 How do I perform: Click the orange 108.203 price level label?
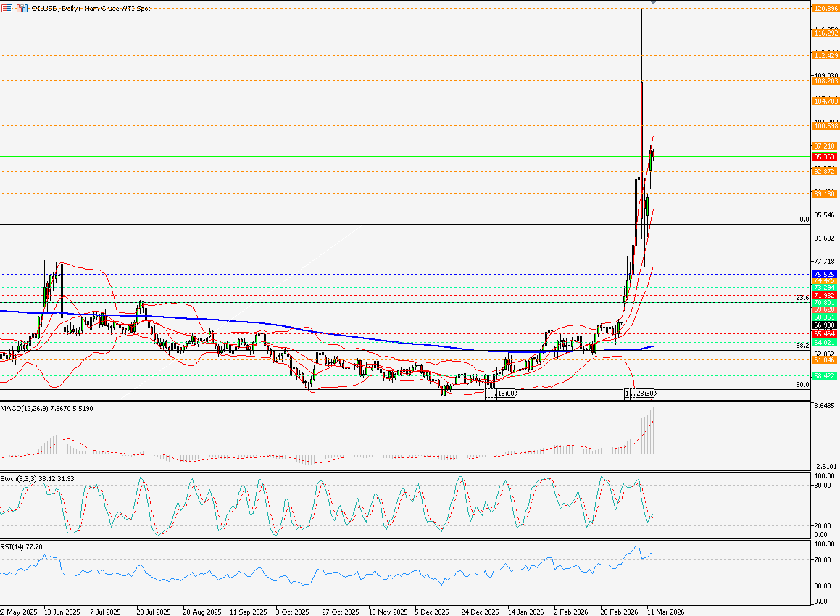pos(825,82)
